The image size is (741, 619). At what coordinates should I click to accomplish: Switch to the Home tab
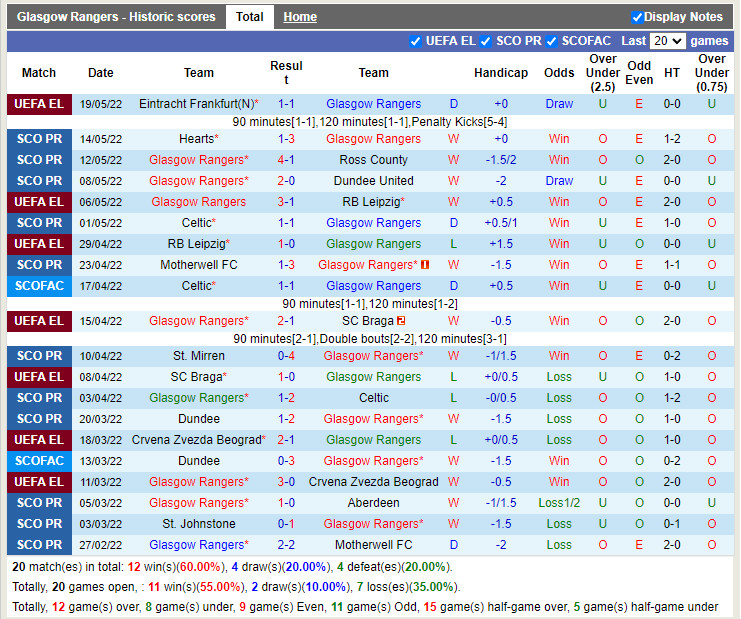pos(300,17)
